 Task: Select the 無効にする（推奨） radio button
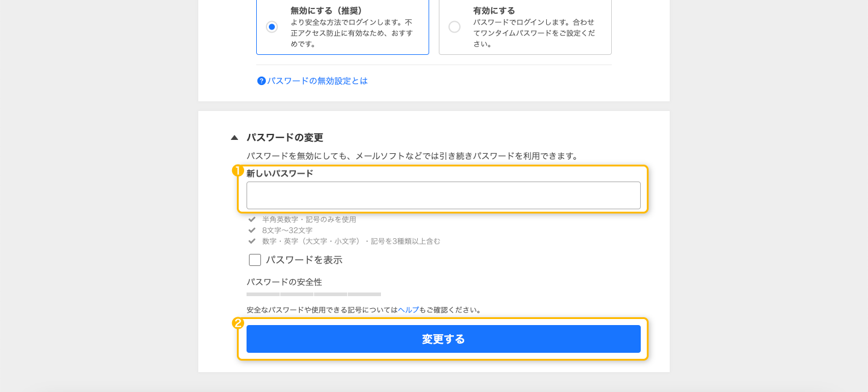pyautogui.click(x=272, y=27)
